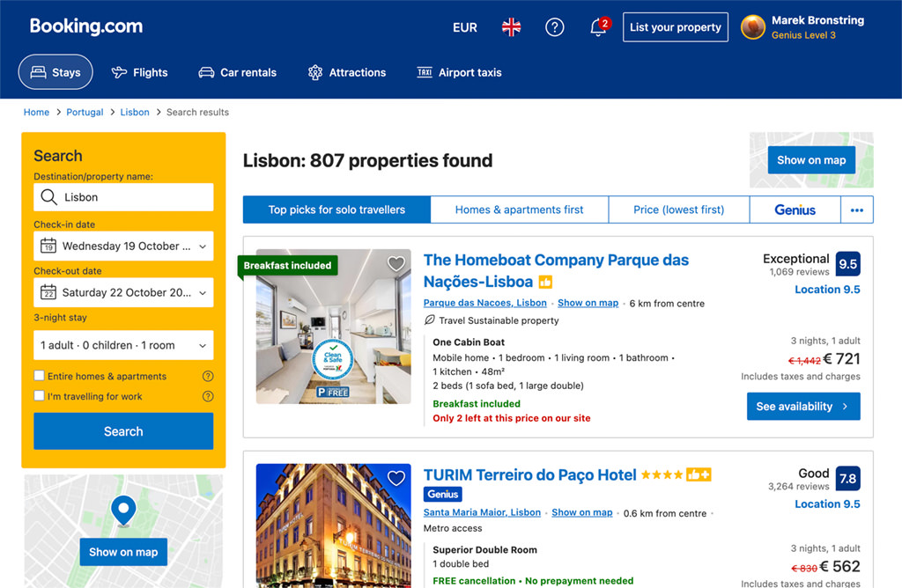Click the help question mark icon
This screenshot has height=588, width=902.
pyautogui.click(x=555, y=27)
